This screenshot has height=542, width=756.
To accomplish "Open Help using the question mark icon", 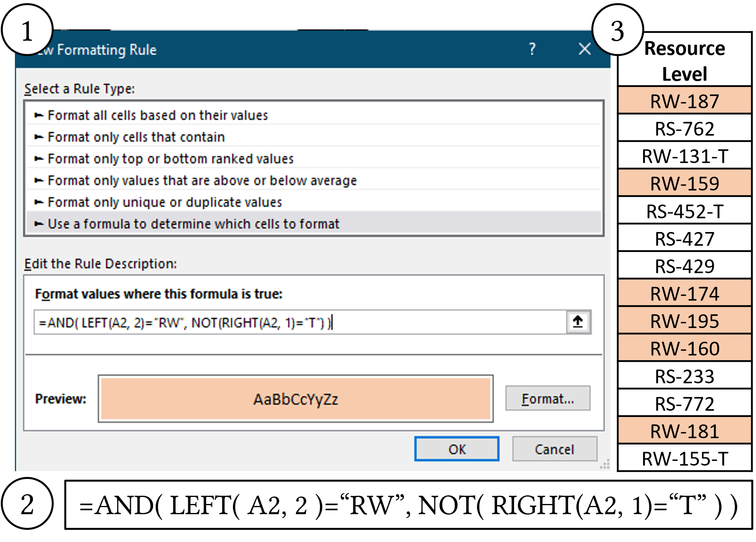I will (532, 49).
